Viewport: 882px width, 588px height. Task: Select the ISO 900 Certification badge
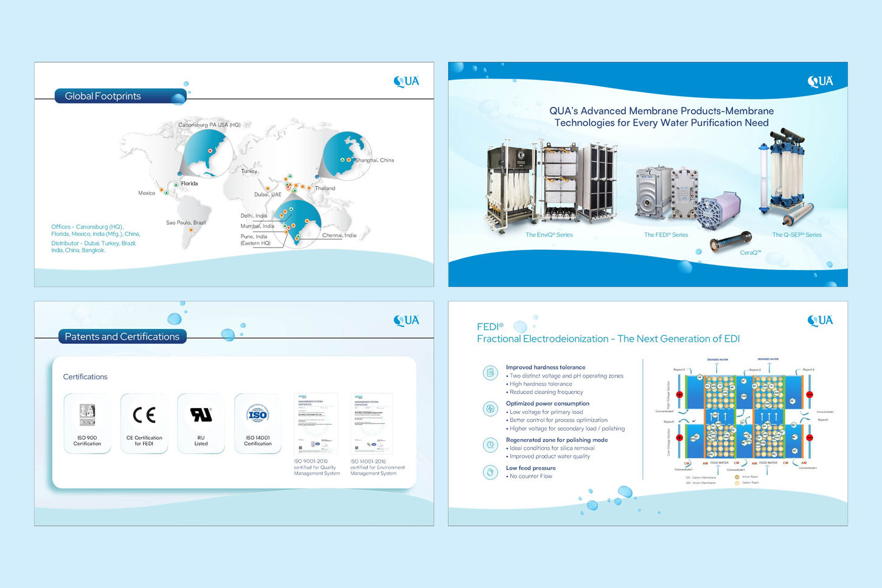pos(88,423)
